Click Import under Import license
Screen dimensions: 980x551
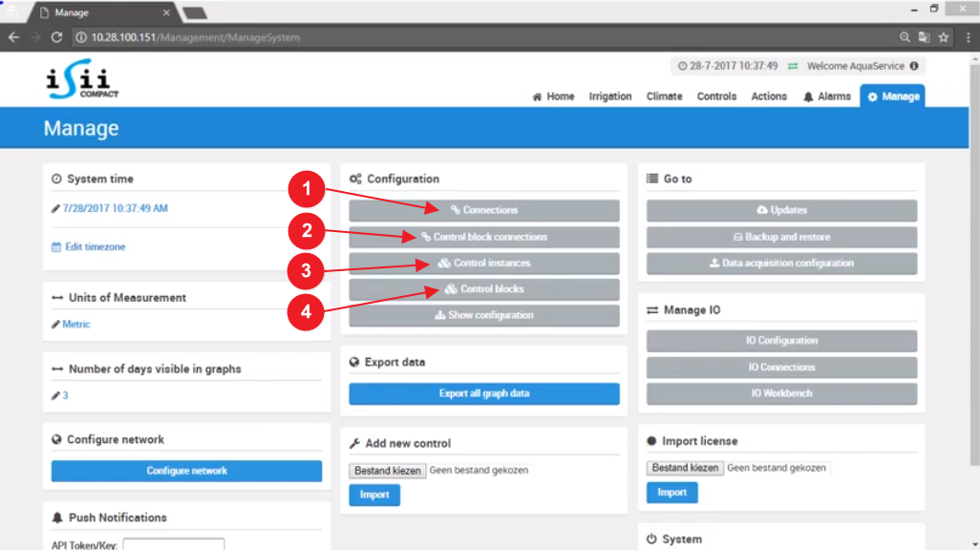(671, 493)
